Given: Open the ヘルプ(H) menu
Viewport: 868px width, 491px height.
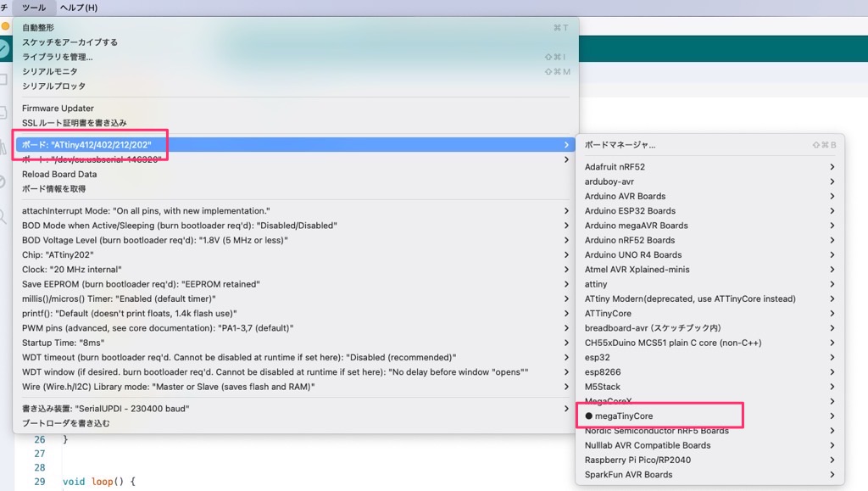Looking at the screenshot, I should point(78,8).
